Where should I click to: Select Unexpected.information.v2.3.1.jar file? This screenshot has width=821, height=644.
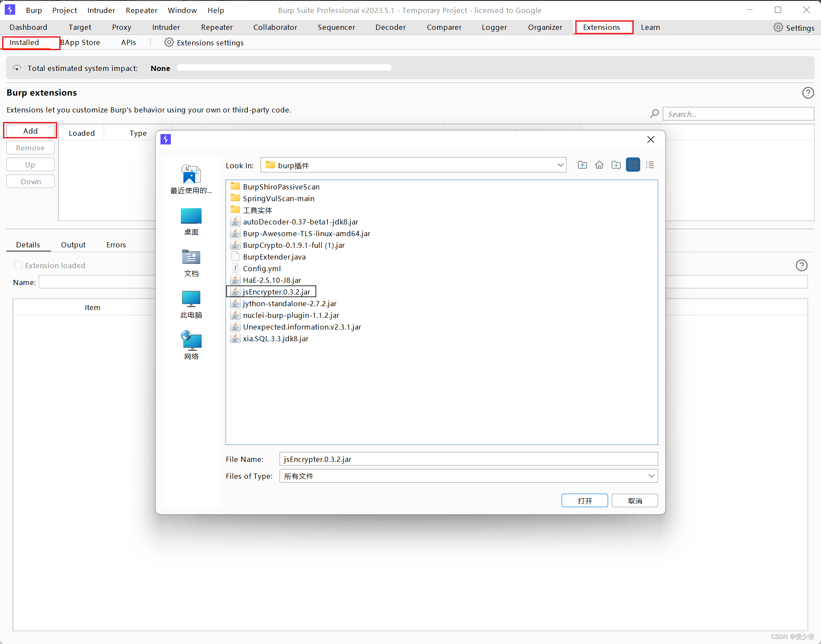pos(296,327)
